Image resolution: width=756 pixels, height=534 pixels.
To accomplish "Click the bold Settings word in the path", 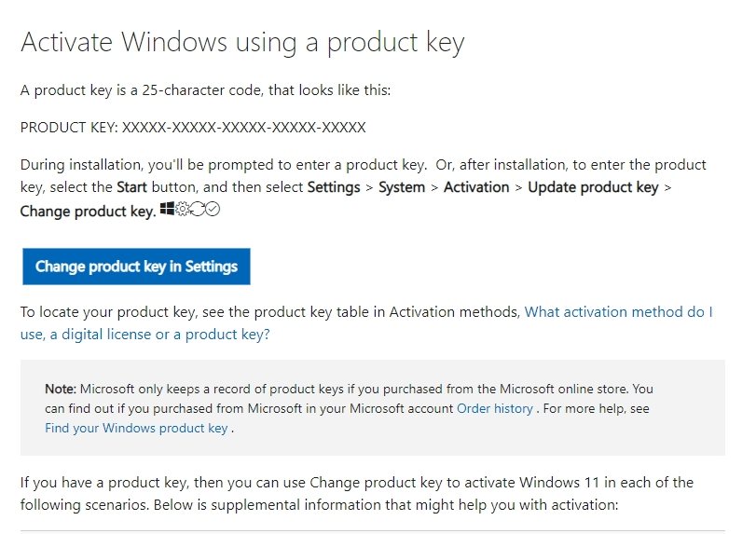I will [x=334, y=187].
